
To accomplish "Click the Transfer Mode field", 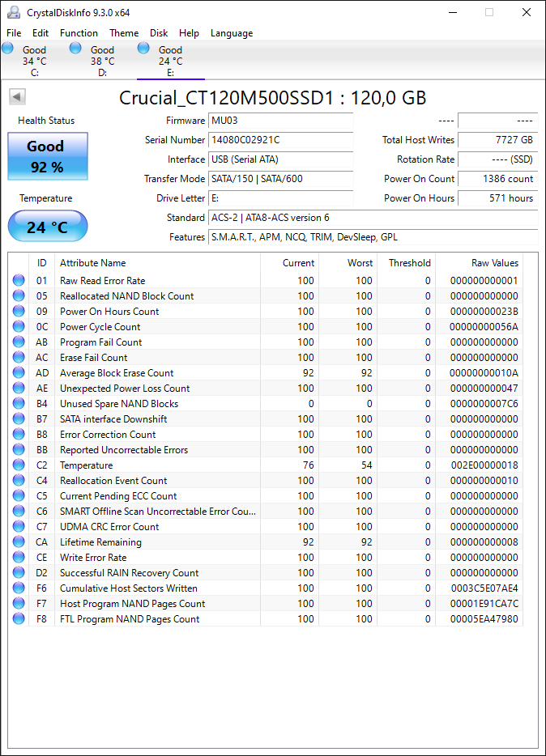I will (x=281, y=179).
